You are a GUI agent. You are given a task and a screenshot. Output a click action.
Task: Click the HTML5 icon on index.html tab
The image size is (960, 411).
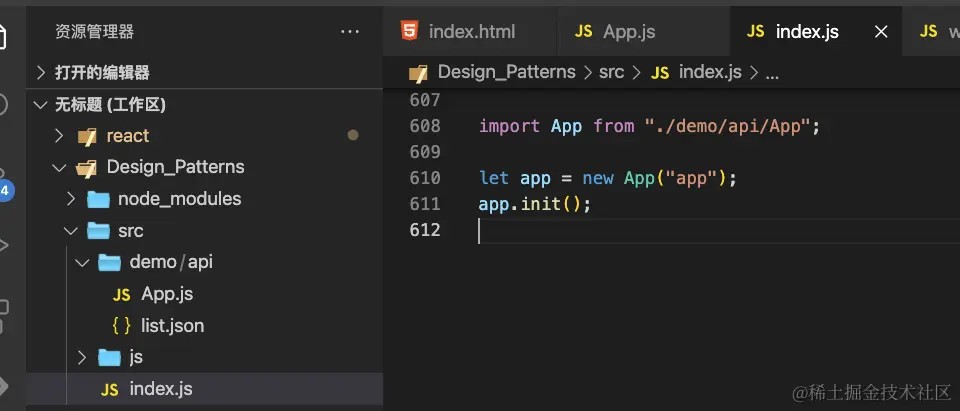(x=409, y=31)
